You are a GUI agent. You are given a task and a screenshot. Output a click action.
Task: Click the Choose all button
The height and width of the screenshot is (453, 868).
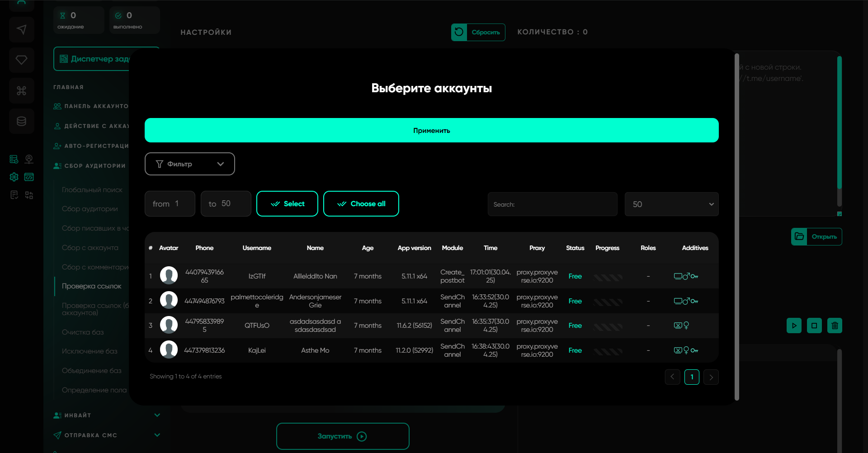(x=361, y=204)
